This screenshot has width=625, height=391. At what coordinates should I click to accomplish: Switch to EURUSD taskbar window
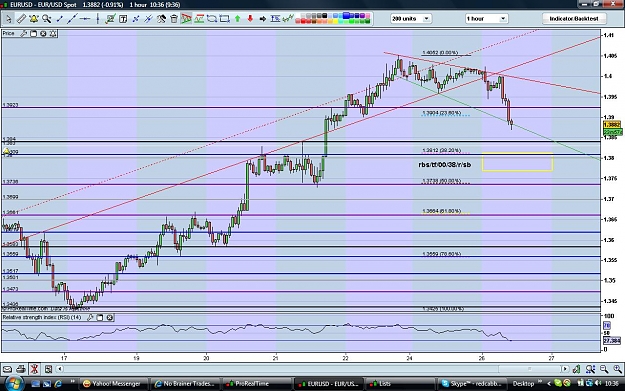[x=329, y=384]
